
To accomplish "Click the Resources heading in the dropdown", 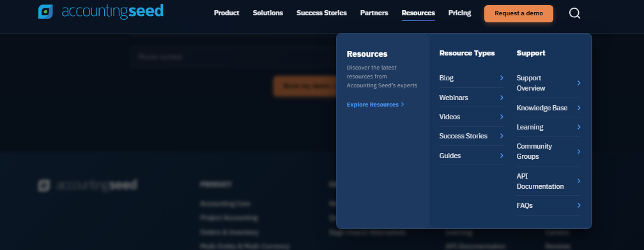I will tap(367, 54).
